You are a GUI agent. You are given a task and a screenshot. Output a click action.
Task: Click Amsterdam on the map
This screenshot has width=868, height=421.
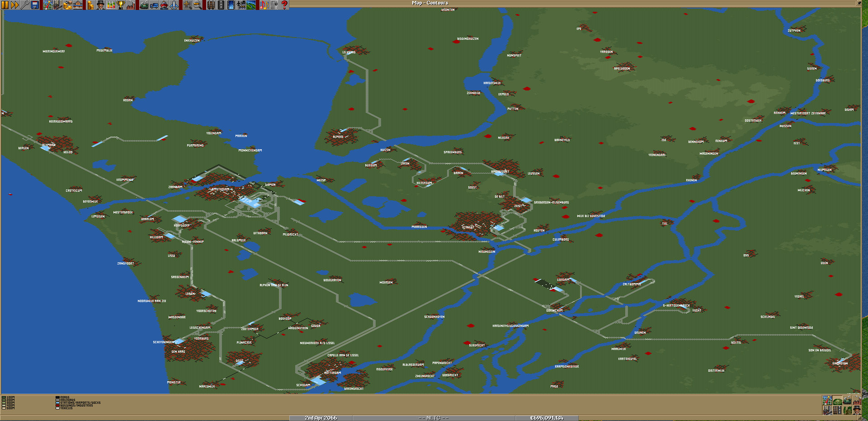point(221,189)
